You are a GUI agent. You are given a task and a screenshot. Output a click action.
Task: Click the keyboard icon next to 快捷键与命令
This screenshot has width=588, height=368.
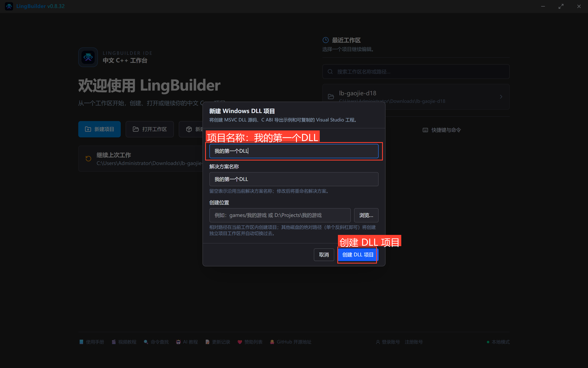pyautogui.click(x=425, y=130)
